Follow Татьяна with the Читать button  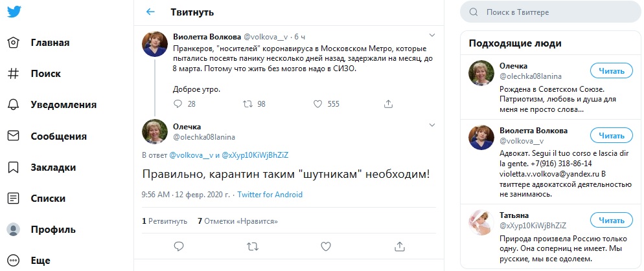pos(611,220)
